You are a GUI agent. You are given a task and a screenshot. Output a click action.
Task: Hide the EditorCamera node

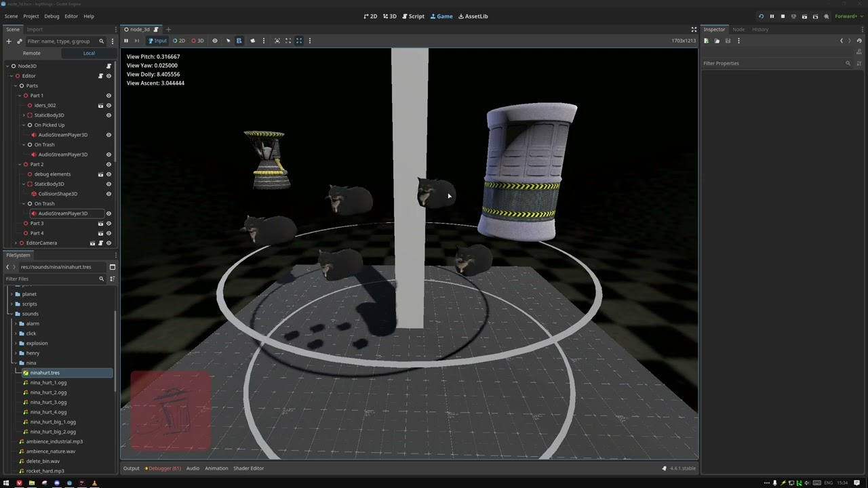[108, 243]
